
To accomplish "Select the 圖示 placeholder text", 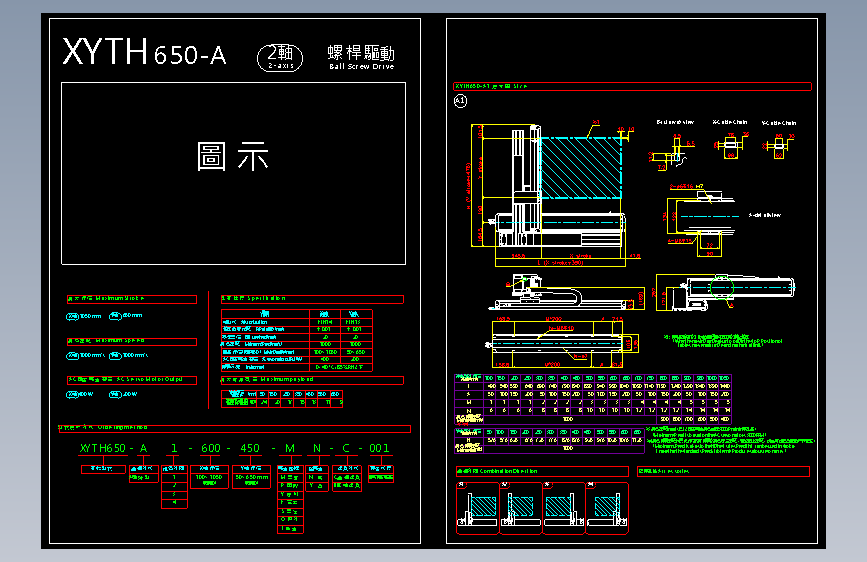I will 233,156.
